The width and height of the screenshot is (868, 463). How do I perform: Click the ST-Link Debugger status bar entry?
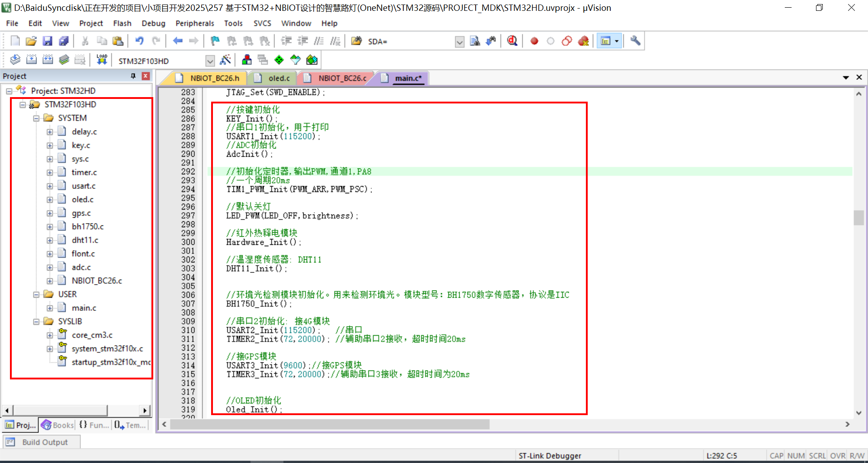pyautogui.click(x=550, y=456)
